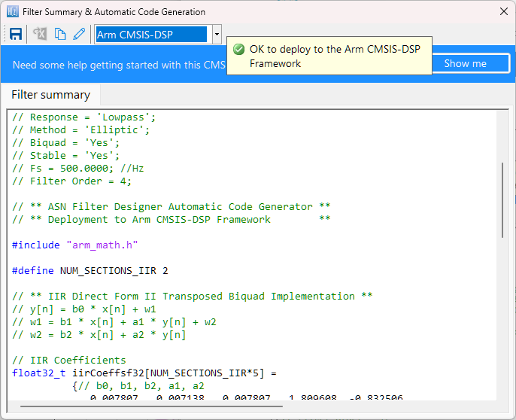
Task: Click the green check icon in tooltip
Action: point(239,50)
